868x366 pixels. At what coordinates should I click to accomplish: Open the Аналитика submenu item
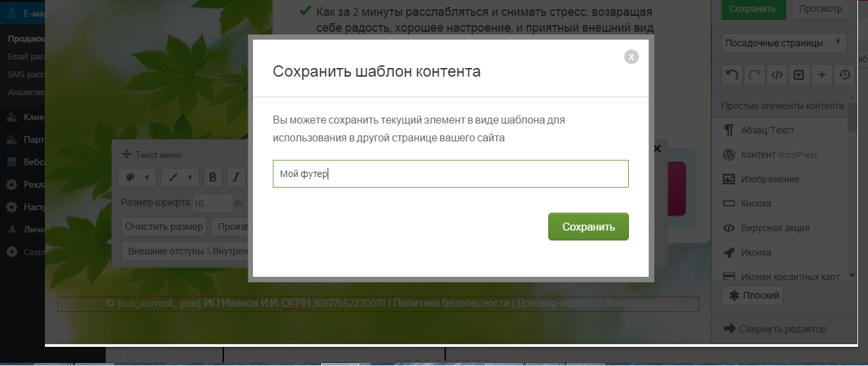click(26, 92)
